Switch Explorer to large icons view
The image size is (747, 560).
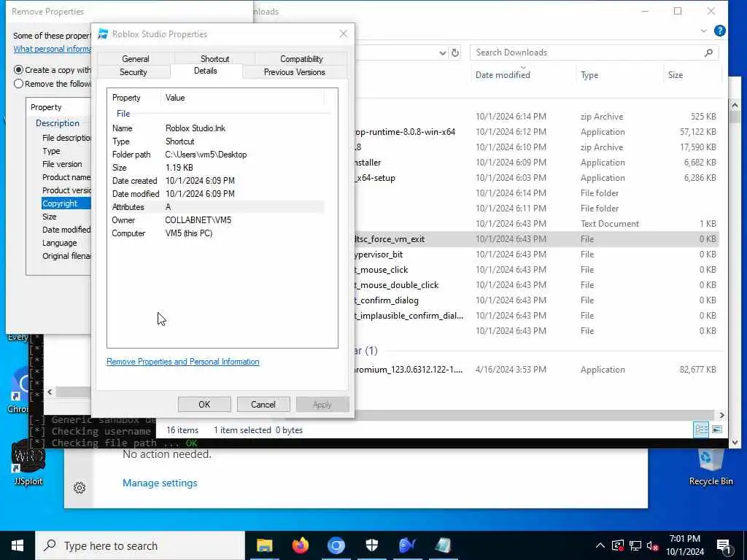pos(716,429)
